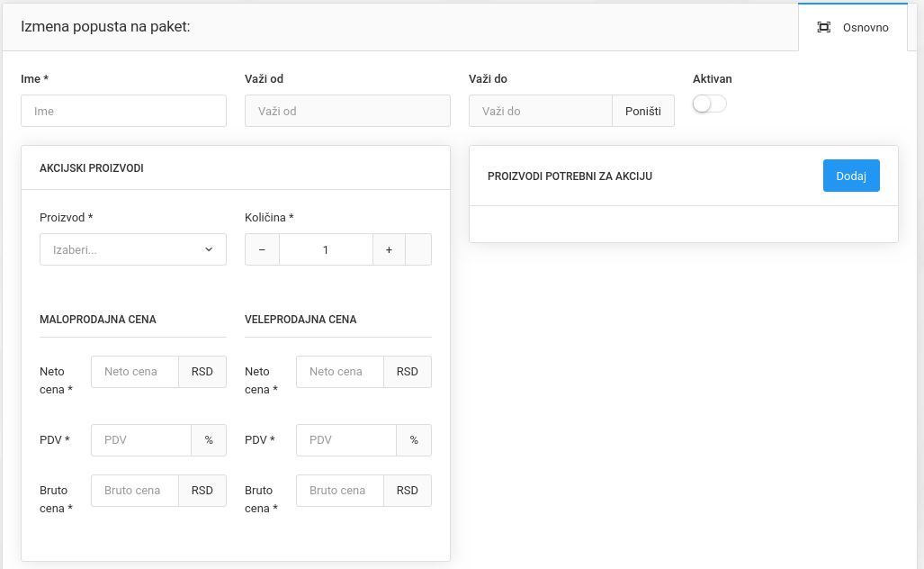This screenshot has width=924, height=569.
Task: Increase quantity with plus button
Action: pyautogui.click(x=389, y=249)
